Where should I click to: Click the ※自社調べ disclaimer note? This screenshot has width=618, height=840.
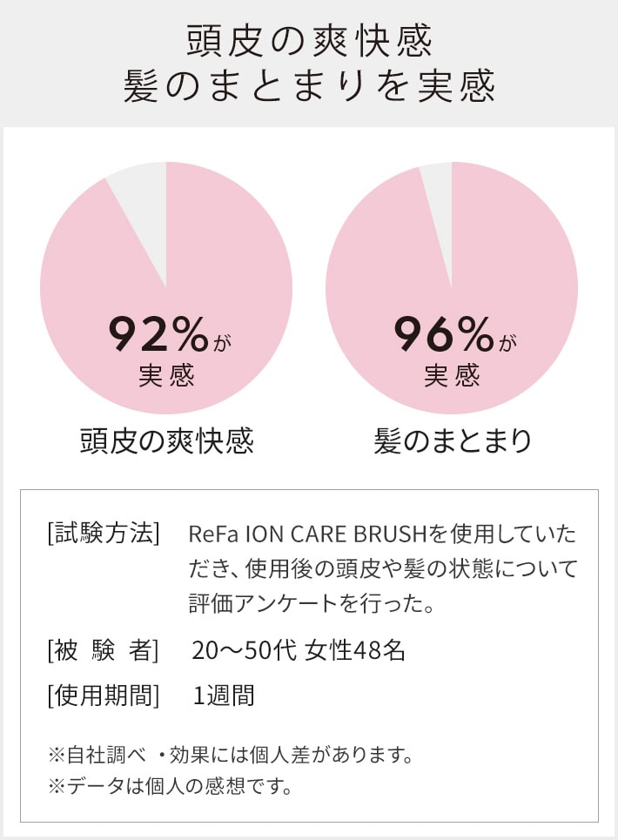click(97, 756)
